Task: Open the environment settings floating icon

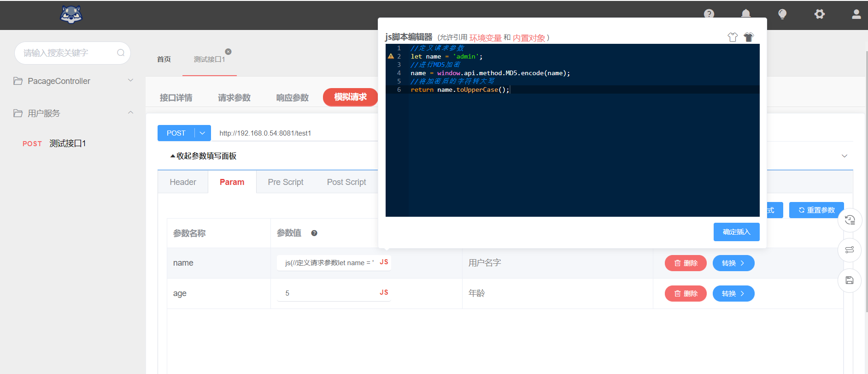Action: tap(850, 250)
